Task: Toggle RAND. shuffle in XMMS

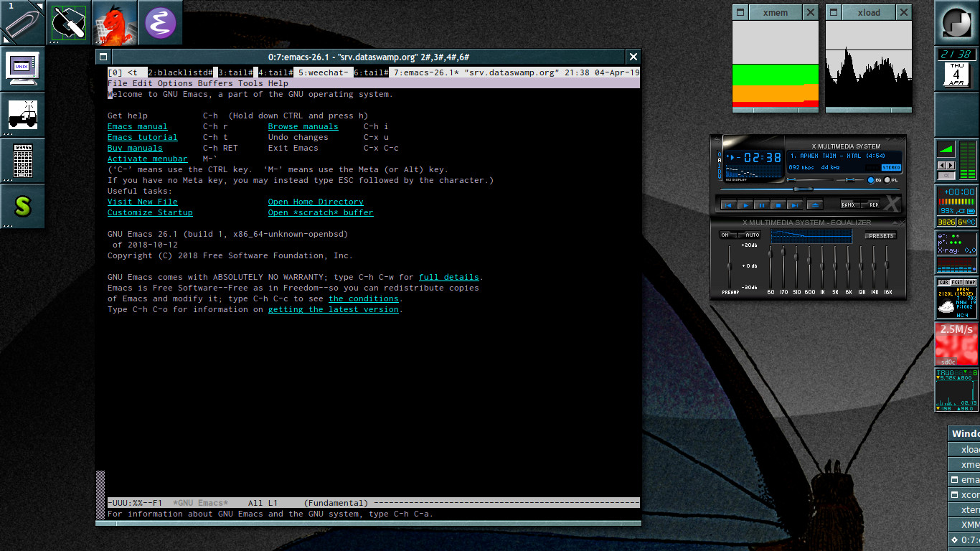Action: (x=849, y=204)
